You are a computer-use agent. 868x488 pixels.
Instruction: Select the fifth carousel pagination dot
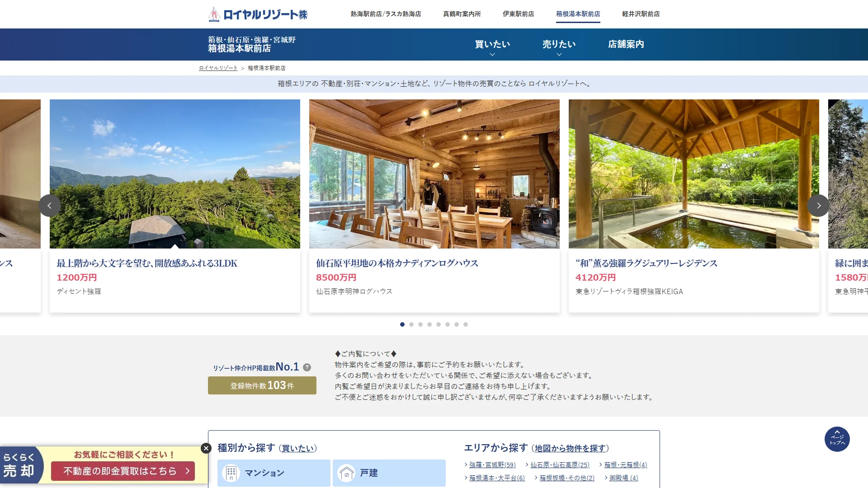(439, 324)
